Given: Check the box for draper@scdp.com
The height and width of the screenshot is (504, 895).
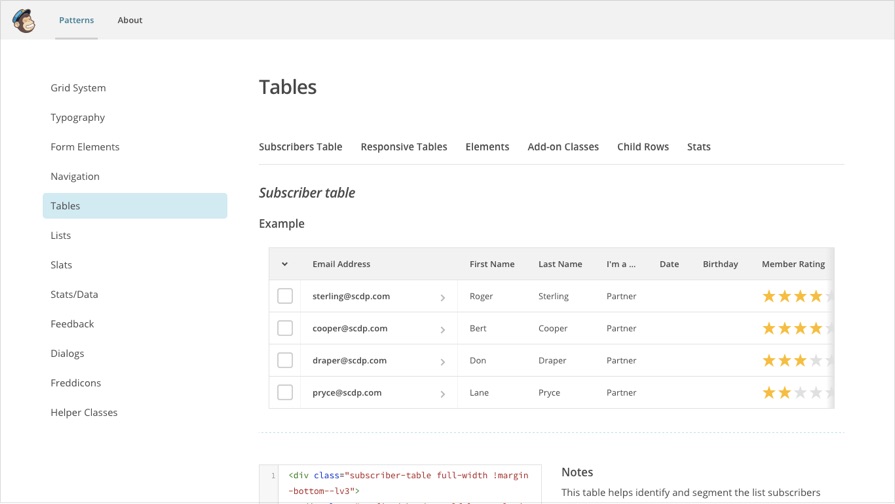Looking at the screenshot, I should [x=285, y=360].
